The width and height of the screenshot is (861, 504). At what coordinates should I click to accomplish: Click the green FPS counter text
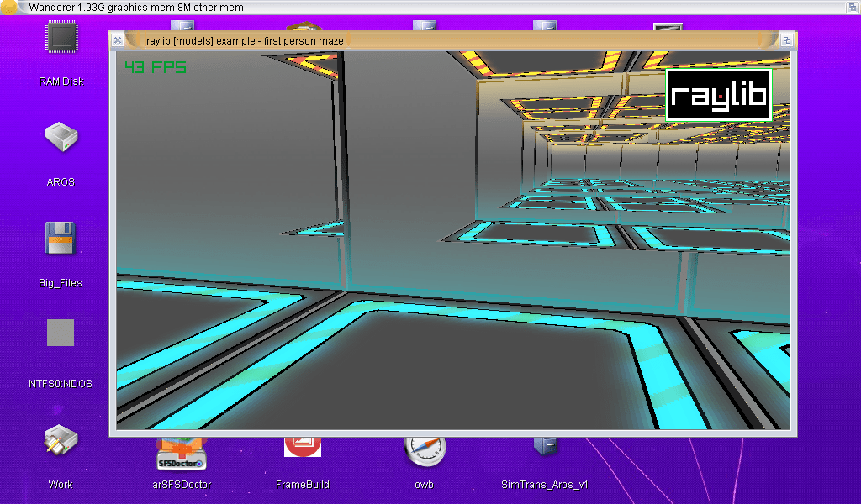(156, 67)
